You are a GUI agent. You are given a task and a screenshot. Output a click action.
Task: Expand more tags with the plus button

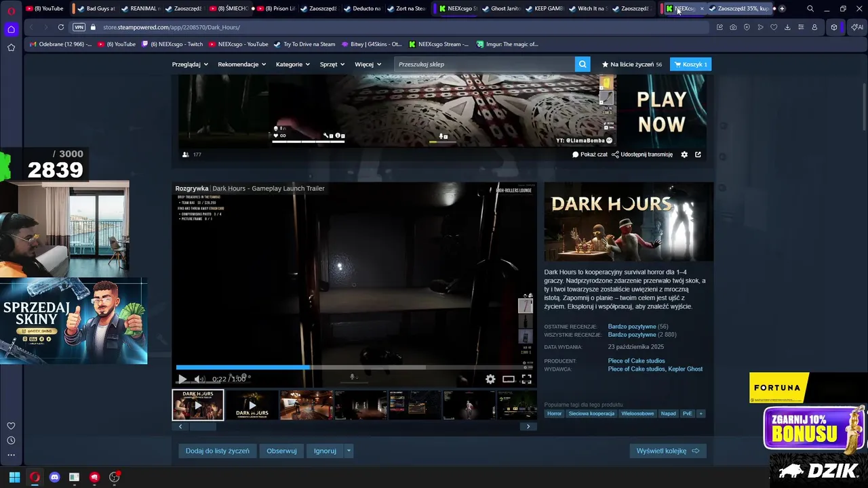pyautogui.click(x=701, y=413)
